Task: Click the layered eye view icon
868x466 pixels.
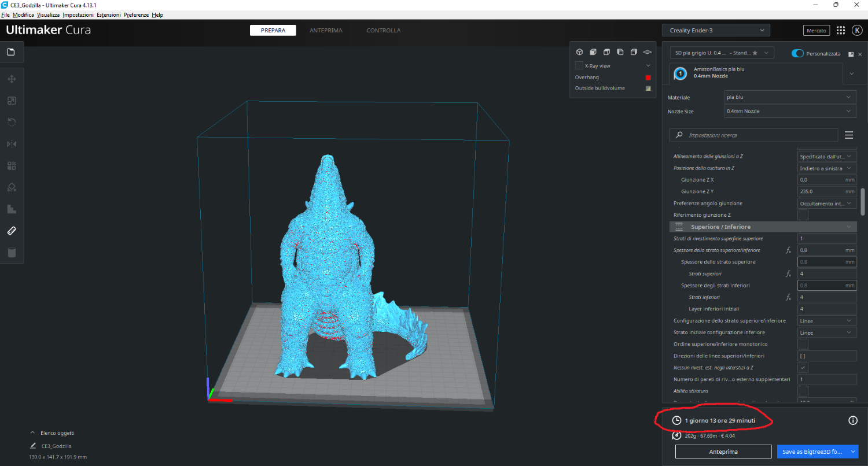Action: click(x=648, y=52)
